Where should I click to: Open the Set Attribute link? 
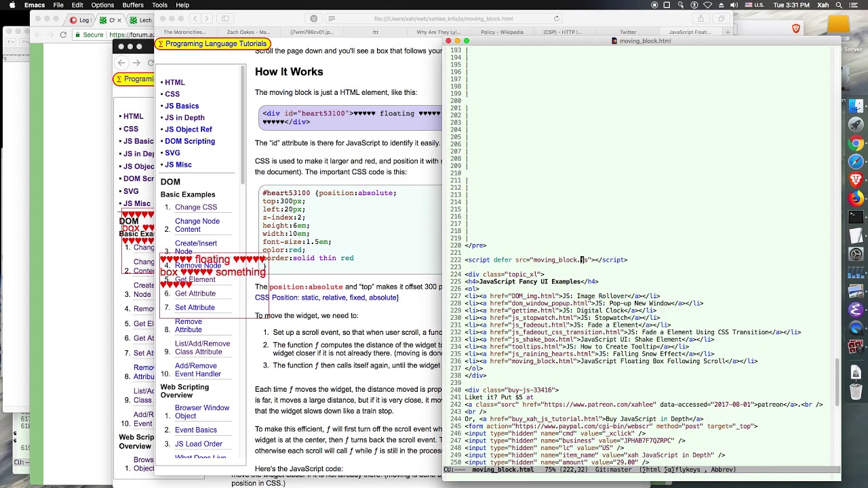point(195,308)
